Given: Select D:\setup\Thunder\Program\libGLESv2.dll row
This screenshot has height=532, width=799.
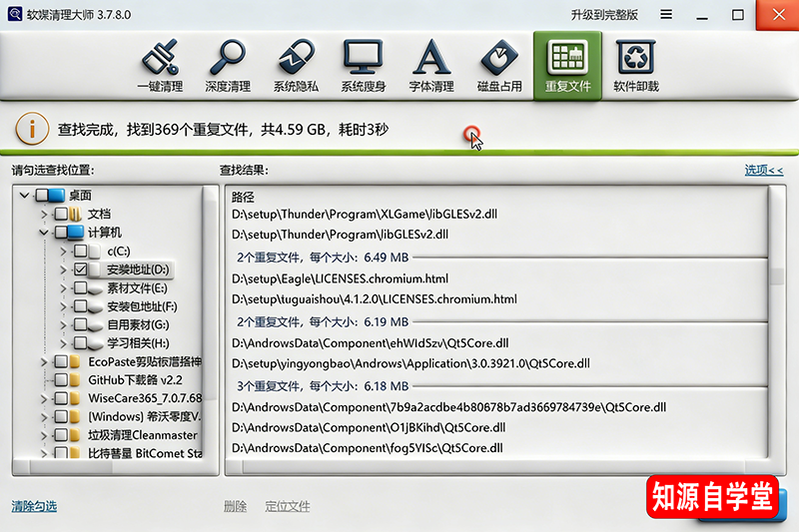Looking at the screenshot, I should click(340, 235).
